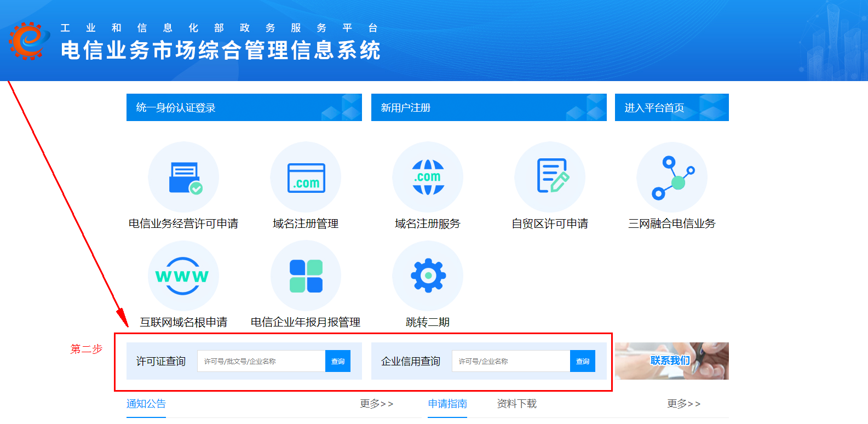Click the 域名注册管理 text label
The width and height of the screenshot is (868, 424).
pyautogui.click(x=306, y=224)
